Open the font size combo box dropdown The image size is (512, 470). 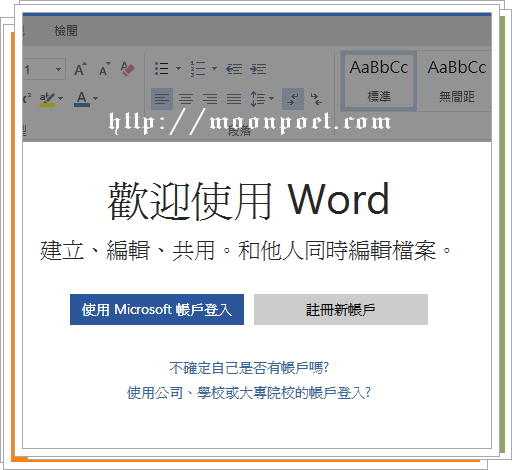click(58, 69)
